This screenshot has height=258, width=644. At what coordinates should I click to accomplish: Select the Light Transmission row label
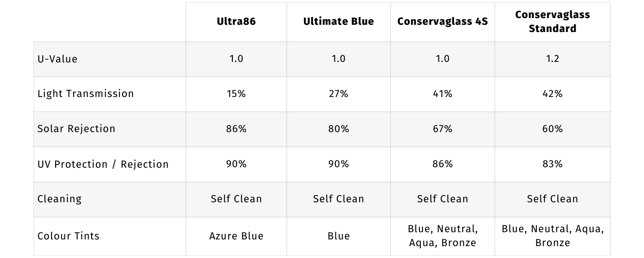tap(86, 93)
